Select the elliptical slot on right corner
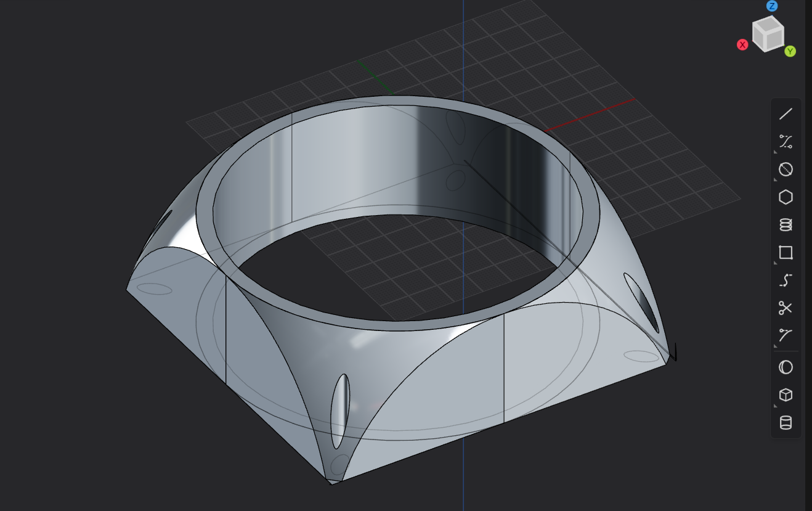812x511 pixels. pos(641,302)
